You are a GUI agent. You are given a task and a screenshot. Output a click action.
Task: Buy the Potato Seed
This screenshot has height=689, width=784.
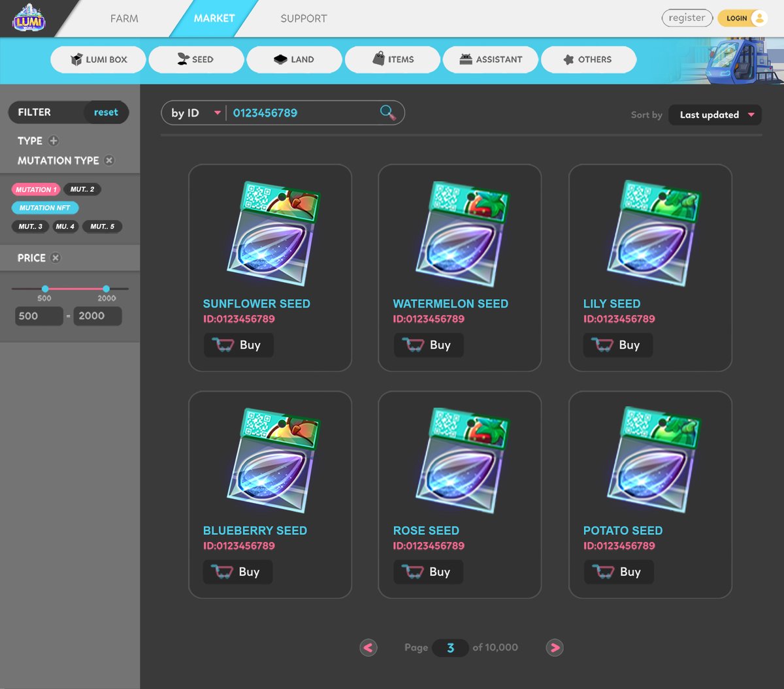click(619, 571)
